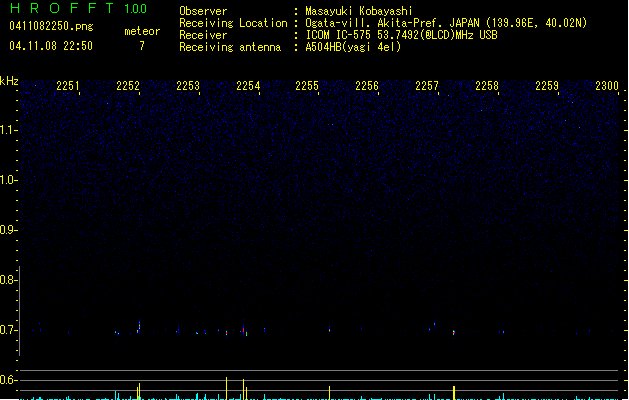This screenshot has width=629, height=400.
Task: Click the Receiving Location label
Action: pyautogui.click(x=233, y=23)
